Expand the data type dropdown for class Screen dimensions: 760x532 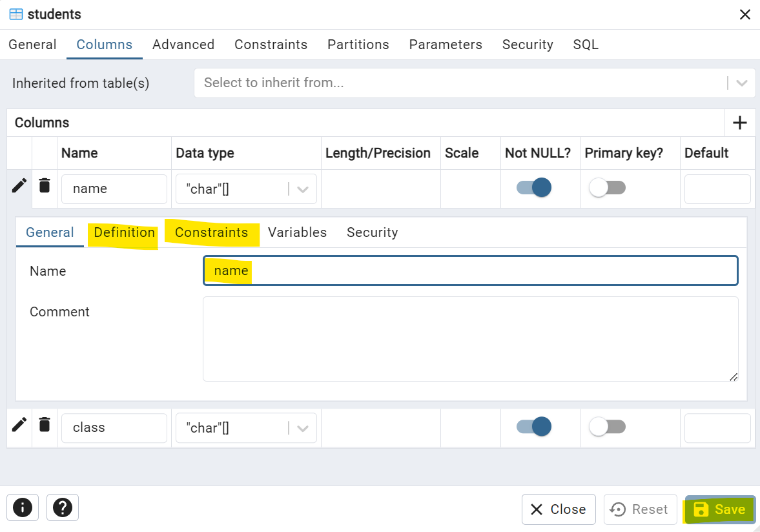[302, 427]
